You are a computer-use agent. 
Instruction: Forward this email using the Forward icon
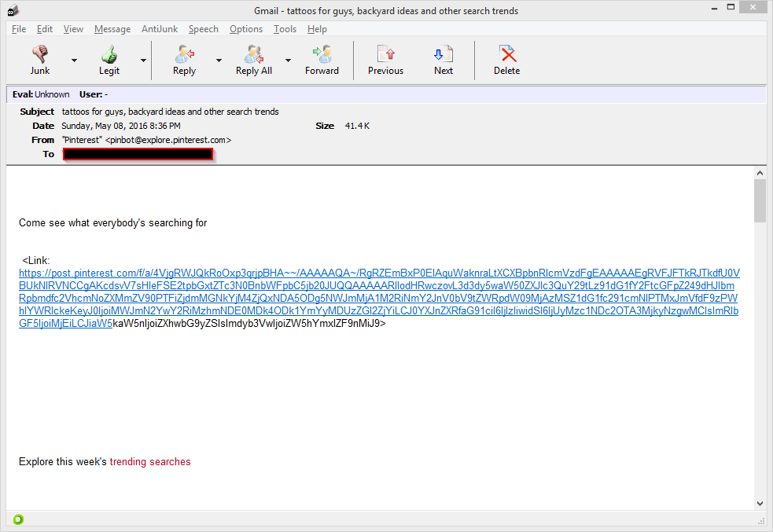tap(322, 60)
